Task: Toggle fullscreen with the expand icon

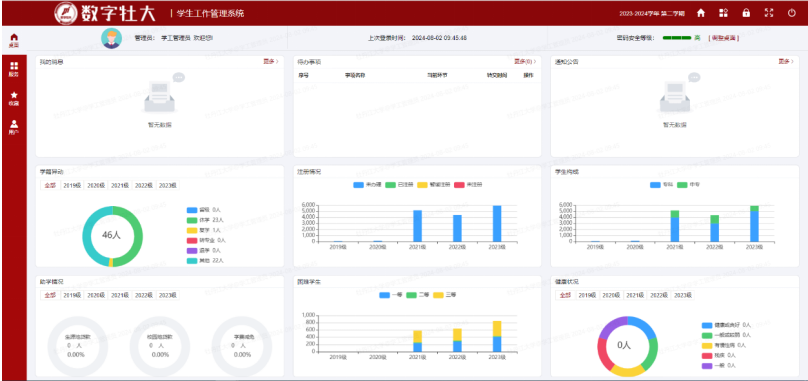Action: [x=769, y=13]
